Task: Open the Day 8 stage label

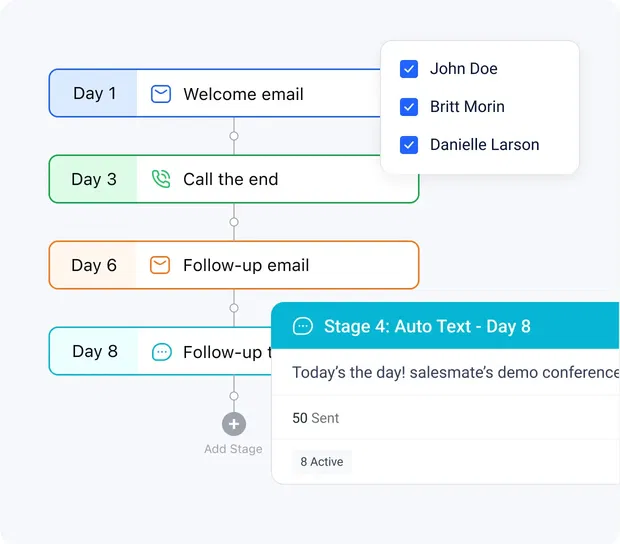Action: pos(94,352)
